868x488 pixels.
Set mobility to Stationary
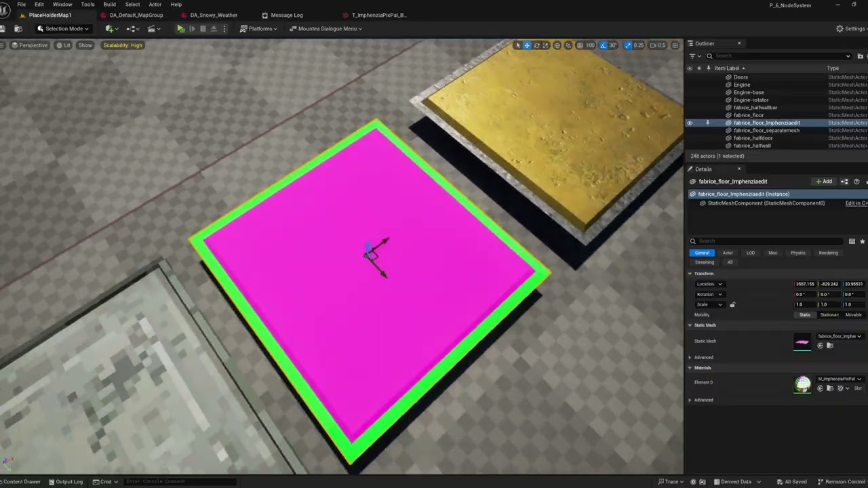coord(829,314)
